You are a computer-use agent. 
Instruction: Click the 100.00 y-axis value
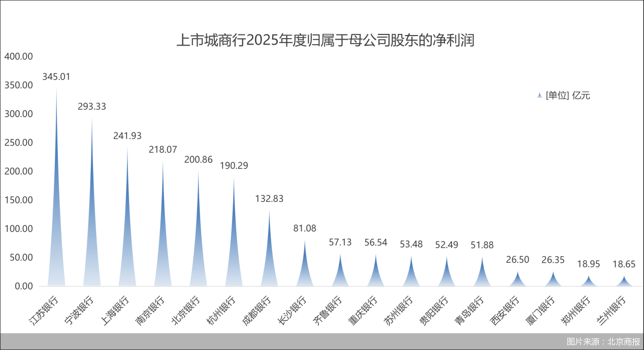coord(18,229)
